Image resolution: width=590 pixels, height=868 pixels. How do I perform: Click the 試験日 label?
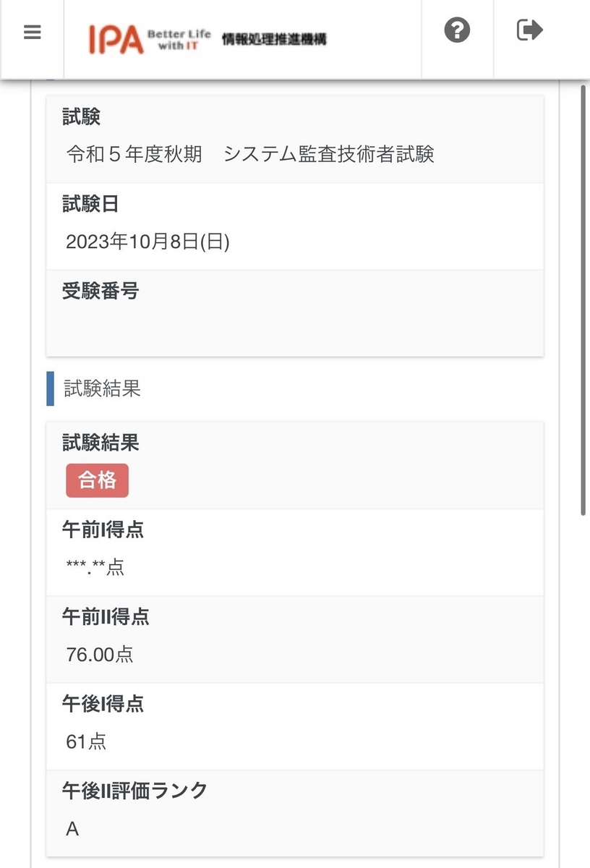click(90, 204)
